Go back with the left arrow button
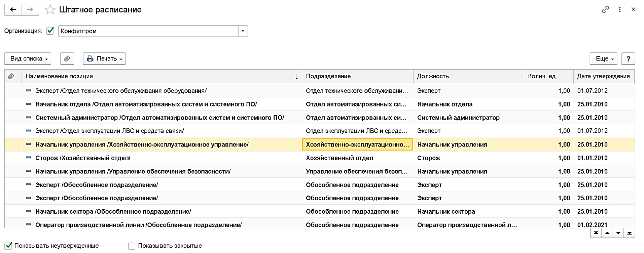644x253 pixels. [x=13, y=9]
